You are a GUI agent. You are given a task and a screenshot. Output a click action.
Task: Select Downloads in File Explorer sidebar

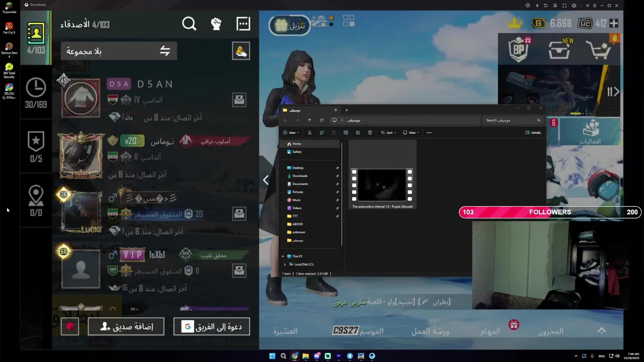pos(310,176)
